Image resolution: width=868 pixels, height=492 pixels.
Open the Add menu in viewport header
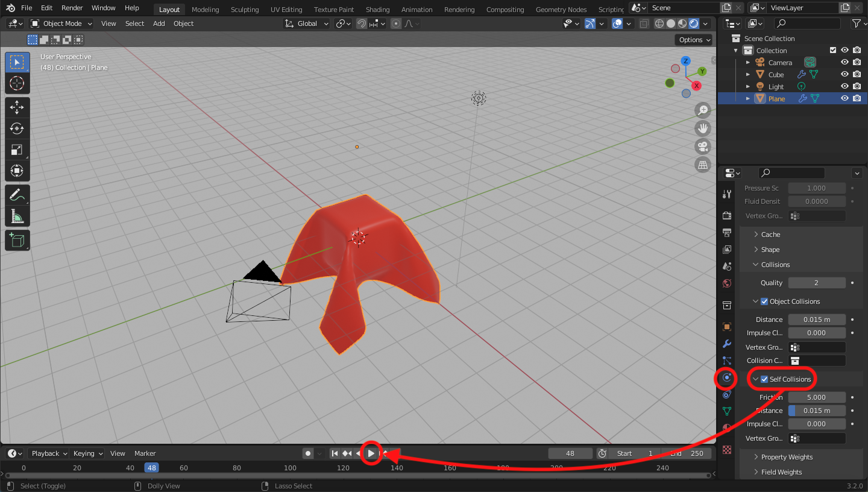coord(159,24)
